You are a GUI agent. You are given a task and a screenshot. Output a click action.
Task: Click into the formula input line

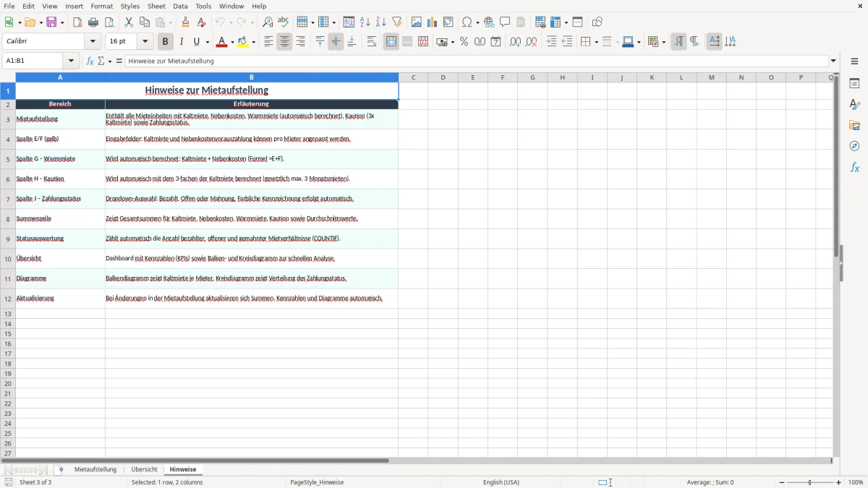coord(477,61)
